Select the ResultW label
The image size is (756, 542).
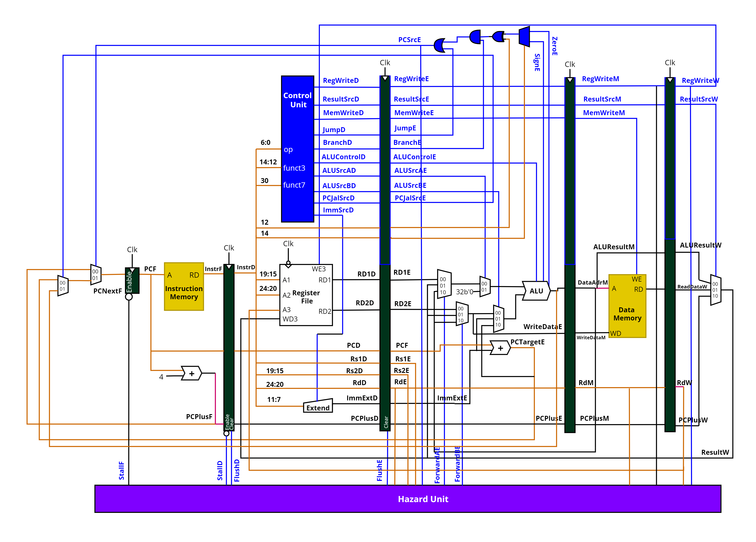(x=715, y=452)
